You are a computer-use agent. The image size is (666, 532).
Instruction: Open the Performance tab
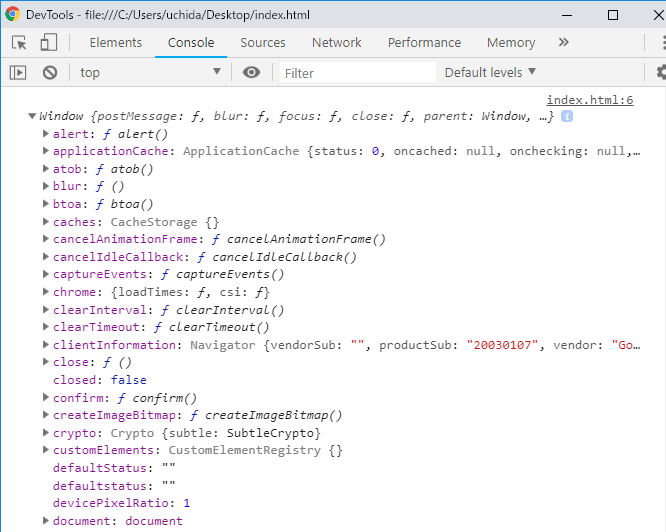424,42
